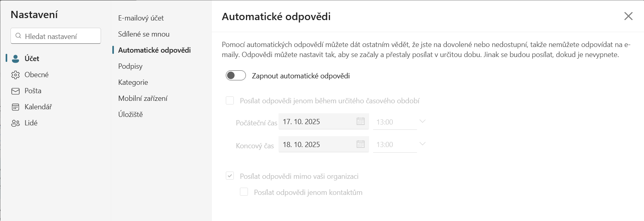Screen dimensions: 644x221
Task: Click the Kalendář calendar icon
Action: click(x=15, y=107)
